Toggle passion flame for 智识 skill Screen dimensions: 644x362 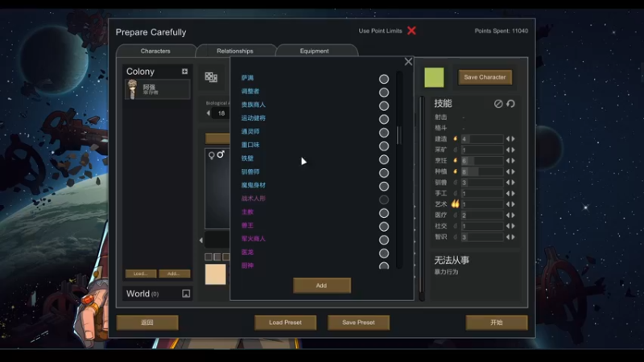click(455, 237)
